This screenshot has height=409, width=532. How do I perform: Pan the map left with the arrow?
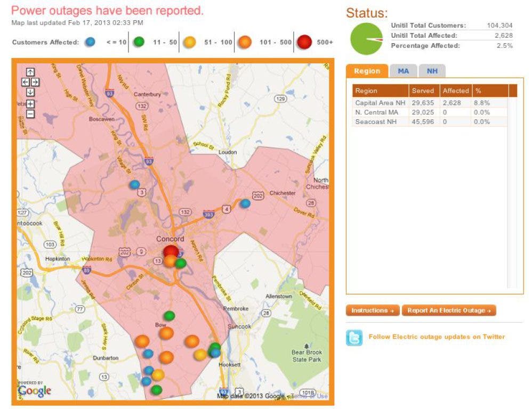tap(25, 82)
